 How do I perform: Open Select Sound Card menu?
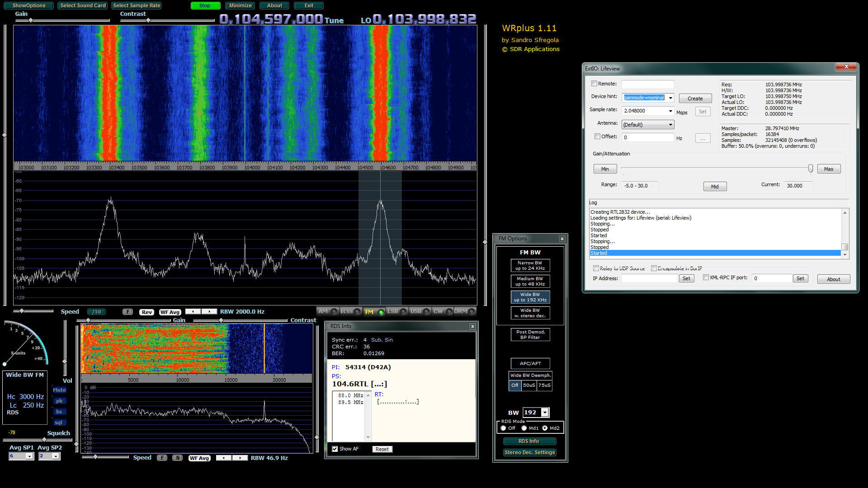coord(83,5)
